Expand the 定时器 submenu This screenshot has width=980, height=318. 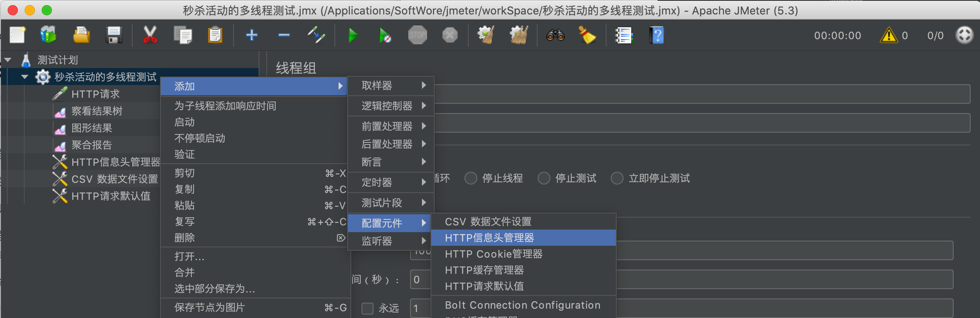(x=391, y=182)
